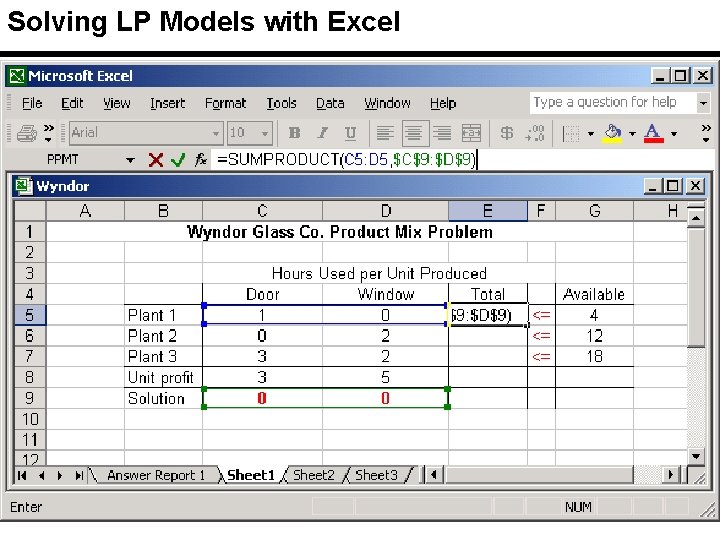Image resolution: width=720 pixels, height=540 pixels.
Task: Select row 7 header
Action: click(x=30, y=356)
